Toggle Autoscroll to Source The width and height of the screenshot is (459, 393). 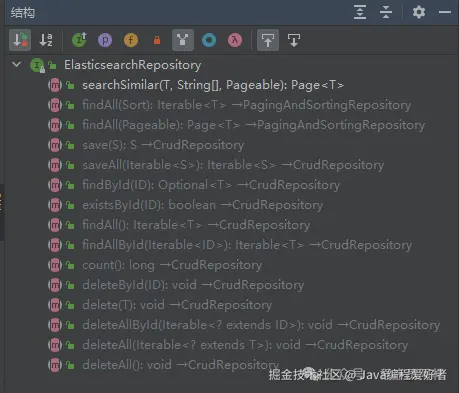[268, 40]
